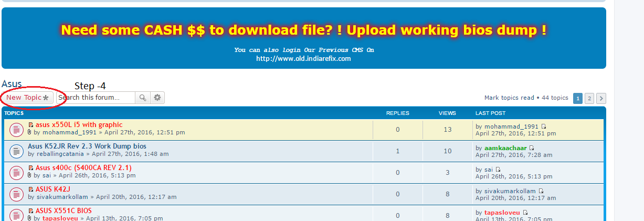This screenshot has height=221, width=644.
Task: Click Mark topics read link
Action: [x=509, y=98]
